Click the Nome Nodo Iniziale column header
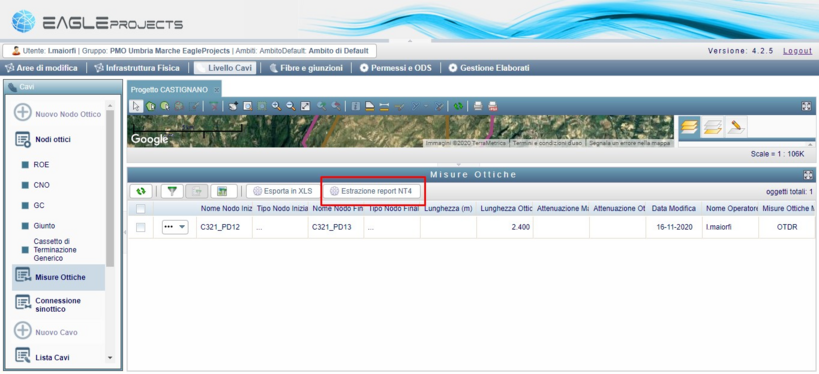Screen dimensions: 819x374 tap(224, 208)
